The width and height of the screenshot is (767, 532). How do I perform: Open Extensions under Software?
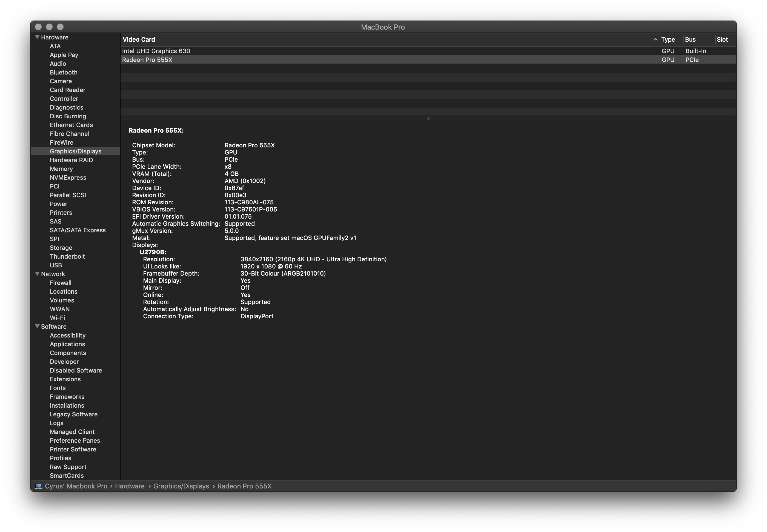65,379
